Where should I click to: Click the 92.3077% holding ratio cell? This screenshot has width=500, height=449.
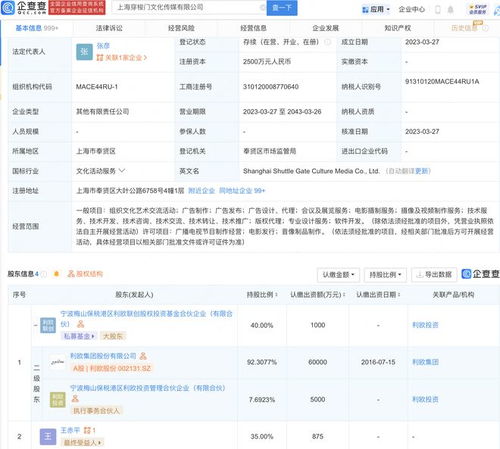click(262, 362)
